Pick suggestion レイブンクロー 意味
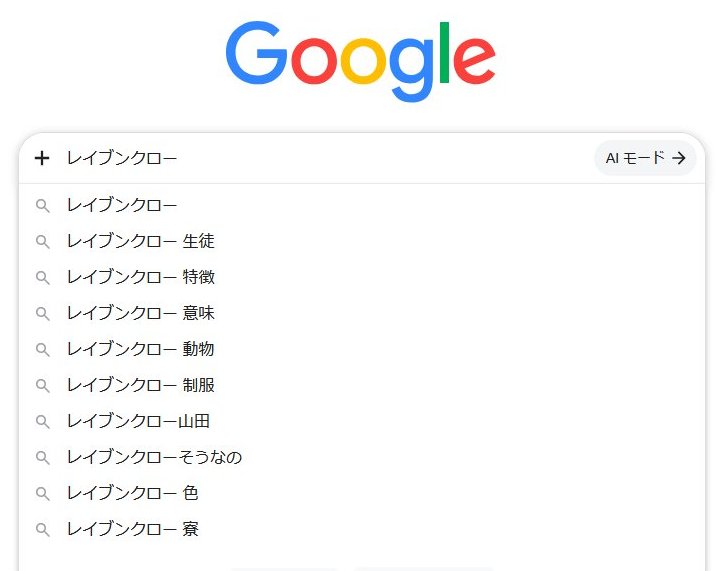The image size is (719, 571). (x=362, y=313)
